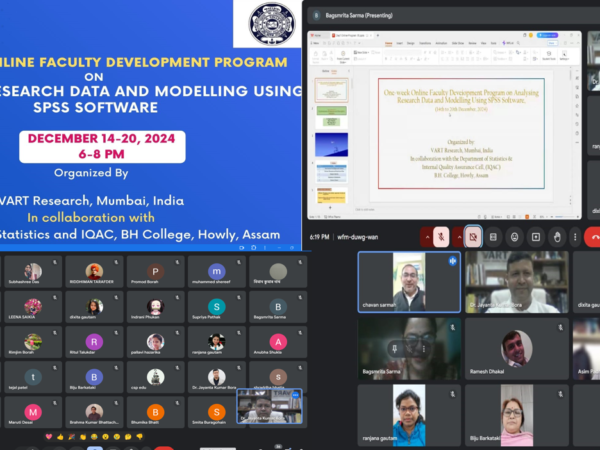Open the emoji reactions button in the Meet toolbar
This screenshot has height=450, width=600.
(x=515, y=237)
